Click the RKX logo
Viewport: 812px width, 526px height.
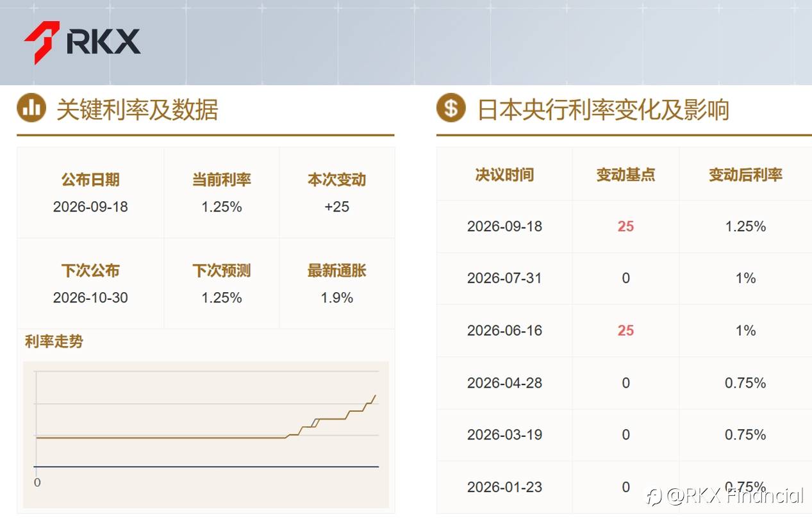click(82, 42)
